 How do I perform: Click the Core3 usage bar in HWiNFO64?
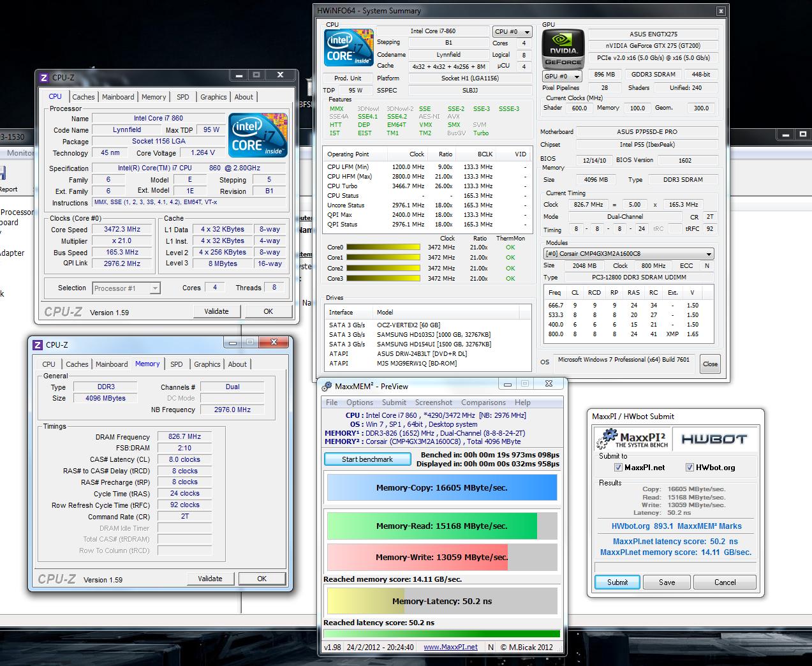383,278
